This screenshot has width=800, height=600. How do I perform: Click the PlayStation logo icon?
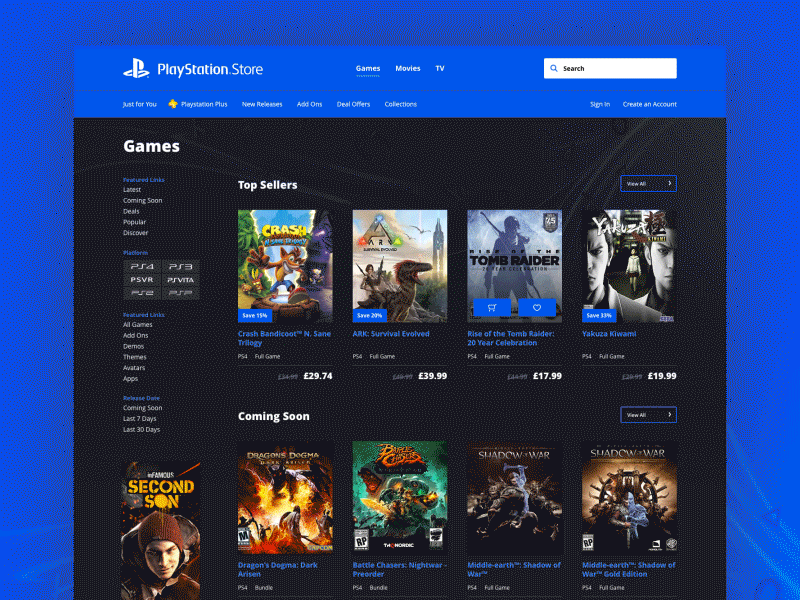point(136,68)
